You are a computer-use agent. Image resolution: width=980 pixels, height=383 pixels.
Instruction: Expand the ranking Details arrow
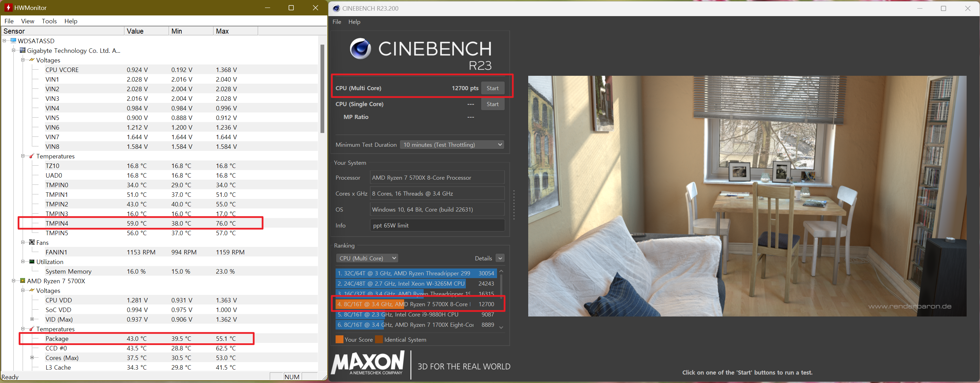tap(500, 259)
